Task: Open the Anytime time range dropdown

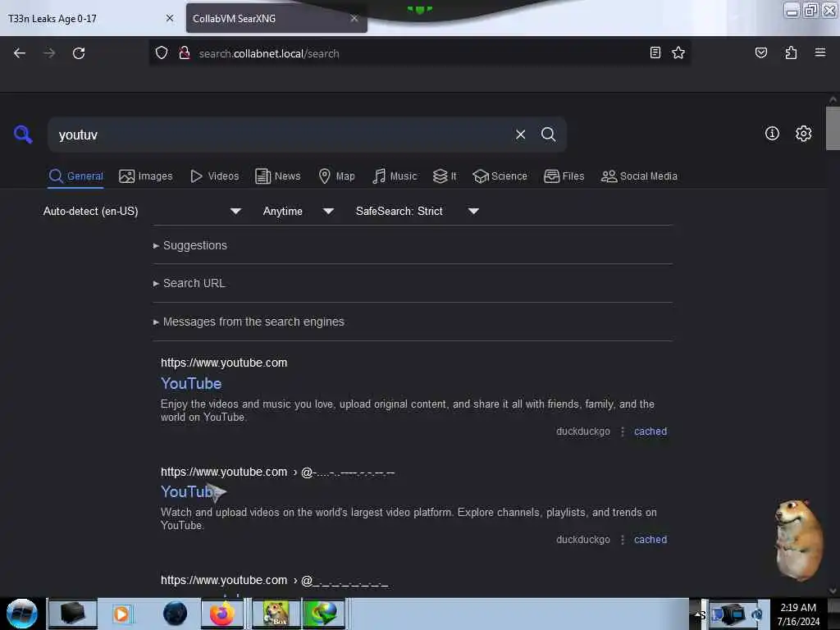Action: coord(299,211)
